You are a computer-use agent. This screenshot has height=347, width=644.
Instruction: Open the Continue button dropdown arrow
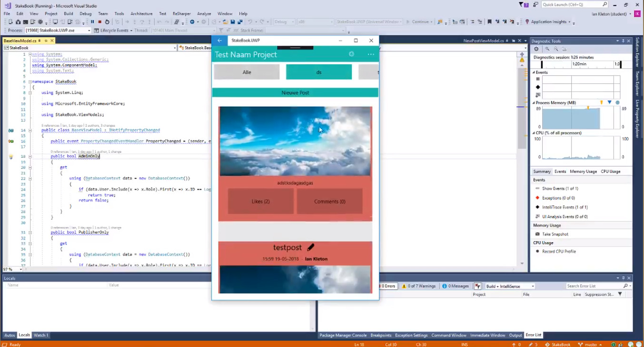tap(431, 22)
